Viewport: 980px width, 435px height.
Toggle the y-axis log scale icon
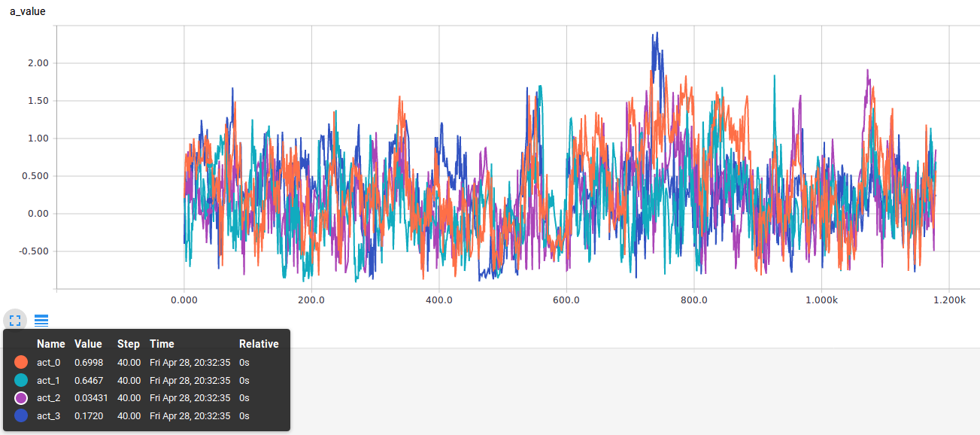coord(41,321)
